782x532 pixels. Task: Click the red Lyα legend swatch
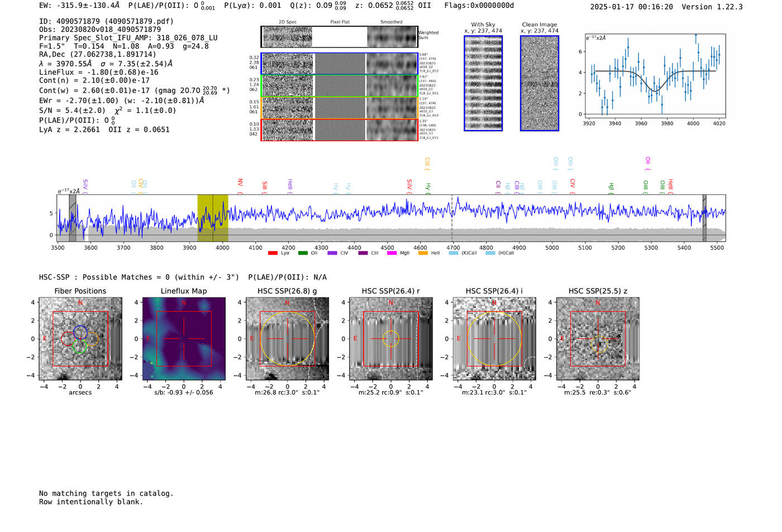tap(273, 253)
